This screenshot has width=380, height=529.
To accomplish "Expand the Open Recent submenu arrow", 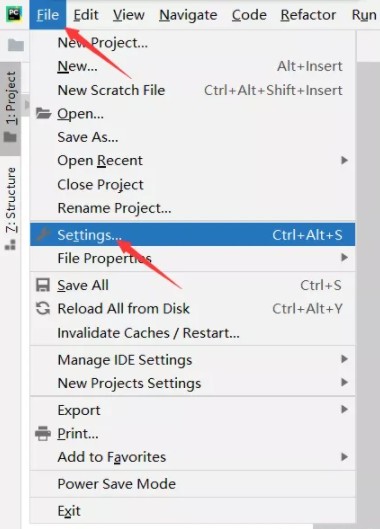I will coord(344,160).
